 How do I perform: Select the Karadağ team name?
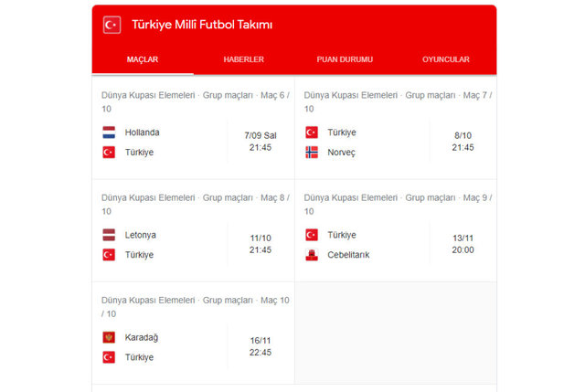[142, 337]
